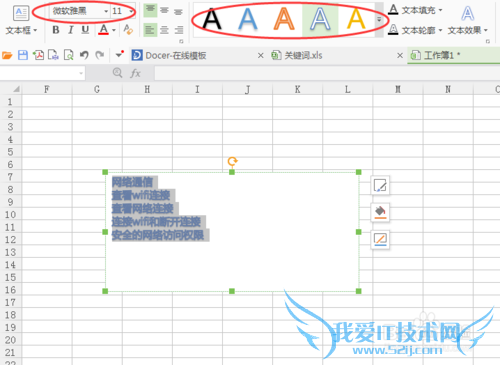Screen dimensions: 500x365
Task: Apply the red font color A button
Action: 103,30
